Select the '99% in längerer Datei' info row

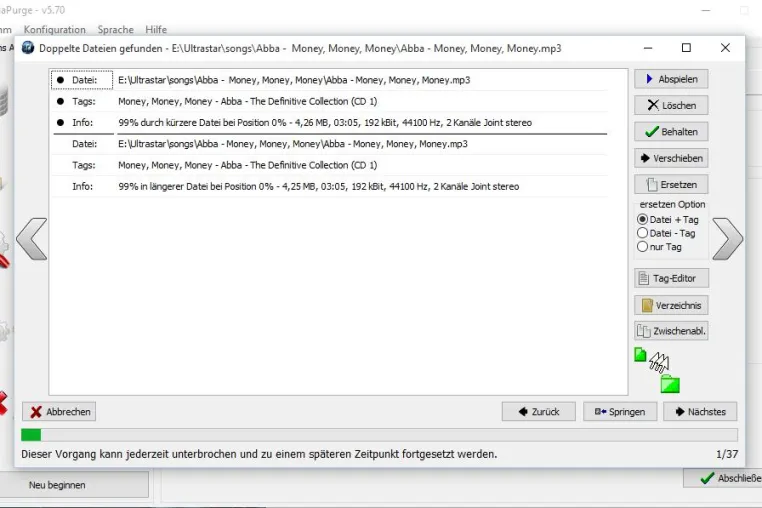tap(330, 187)
